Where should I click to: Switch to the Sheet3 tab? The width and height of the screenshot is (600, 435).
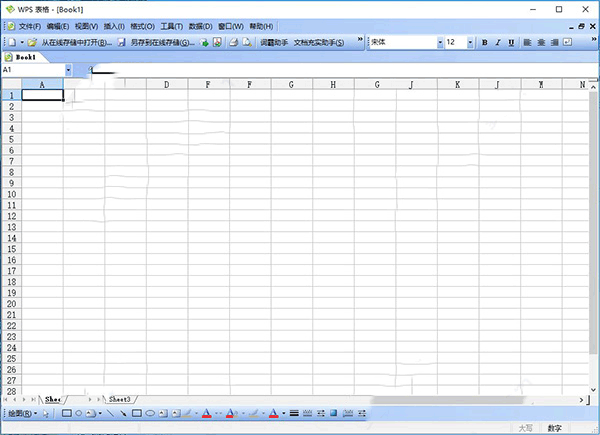pyautogui.click(x=120, y=399)
